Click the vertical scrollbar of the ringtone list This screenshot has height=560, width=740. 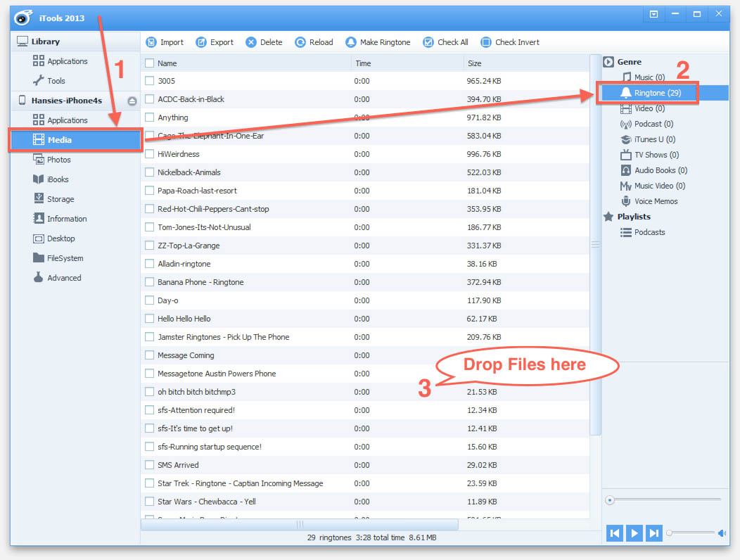(596, 245)
